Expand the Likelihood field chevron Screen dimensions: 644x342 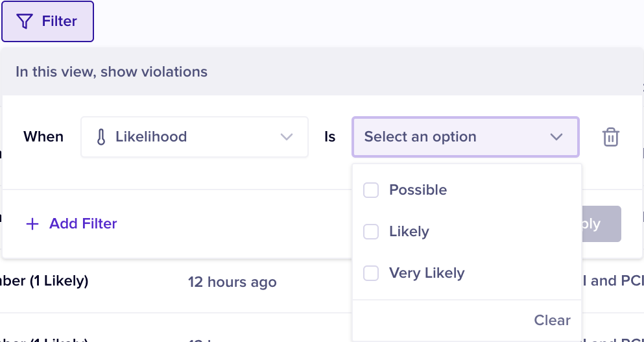(x=286, y=137)
